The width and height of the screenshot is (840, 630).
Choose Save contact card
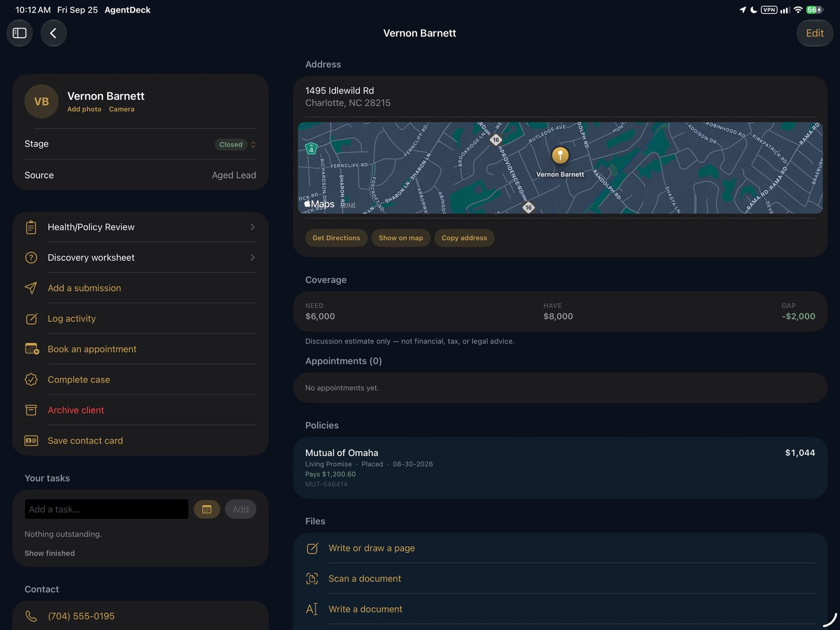click(85, 441)
